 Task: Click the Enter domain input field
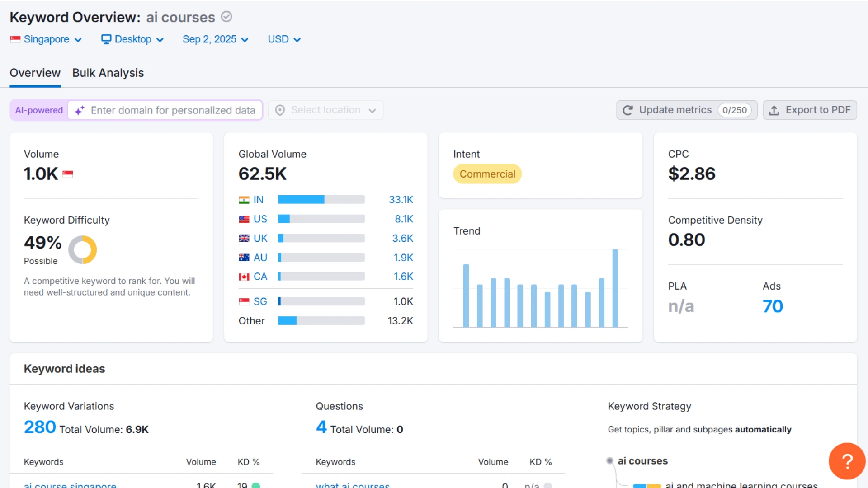(173, 111)
